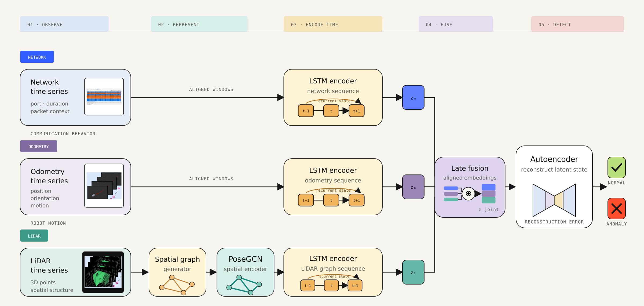Screen dimensions: 644x306
Task: Click the t-1 cell in LiDAR LSTM
Action: pyautogui.click(x=308, y=286)
